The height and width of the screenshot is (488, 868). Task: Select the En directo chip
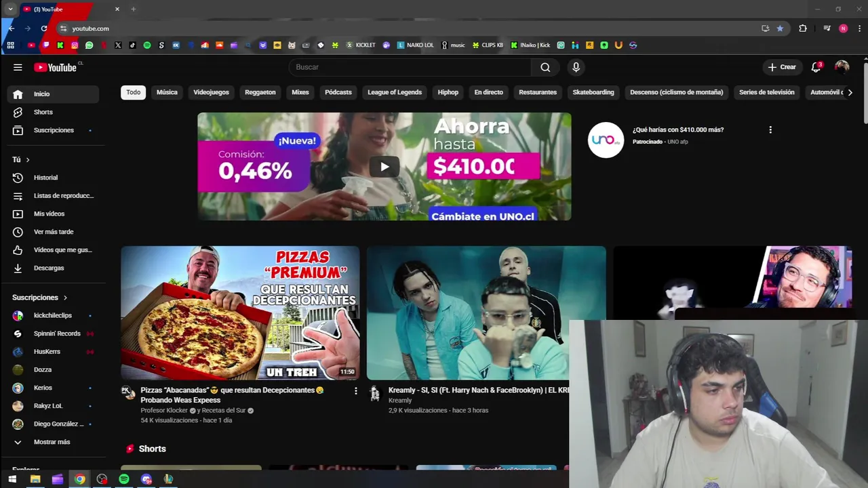pyautogui.click(x=489, y=92)
